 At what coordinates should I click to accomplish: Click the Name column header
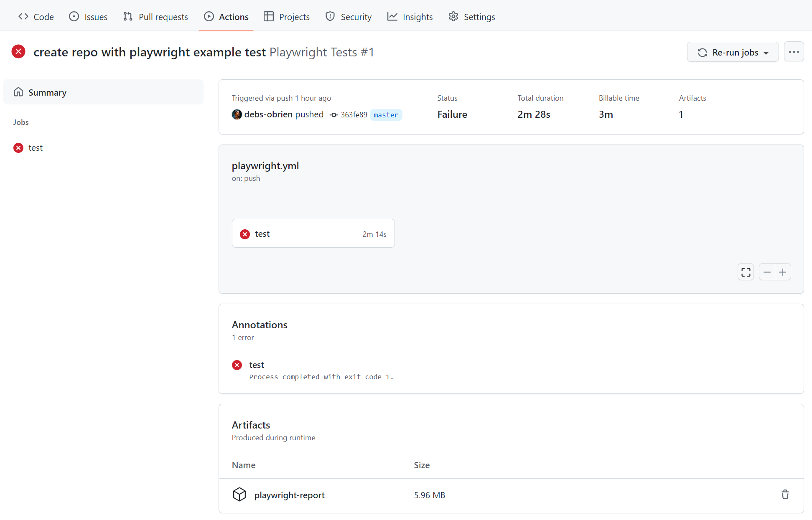[x=244, y=465]
